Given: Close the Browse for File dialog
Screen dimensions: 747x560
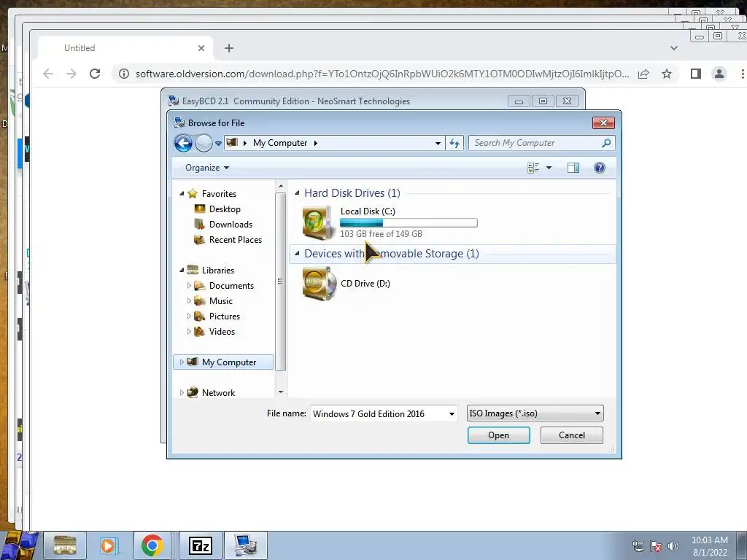Looking at the screenshot, I should tap(603, 122).
